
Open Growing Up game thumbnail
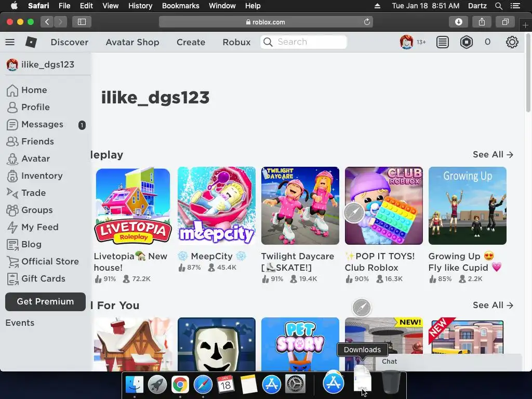pyautogui.click(x=468, y=206)
